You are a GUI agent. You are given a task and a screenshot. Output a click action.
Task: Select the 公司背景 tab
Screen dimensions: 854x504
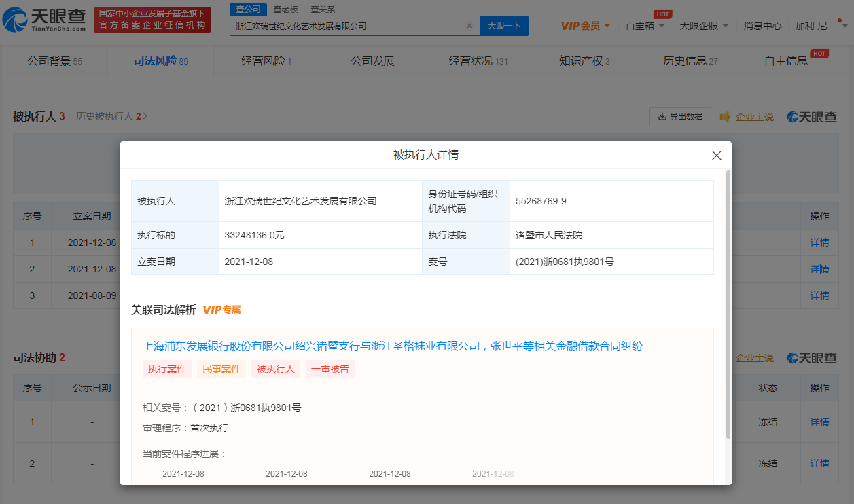pyautogui.click(x=54, y=61)
